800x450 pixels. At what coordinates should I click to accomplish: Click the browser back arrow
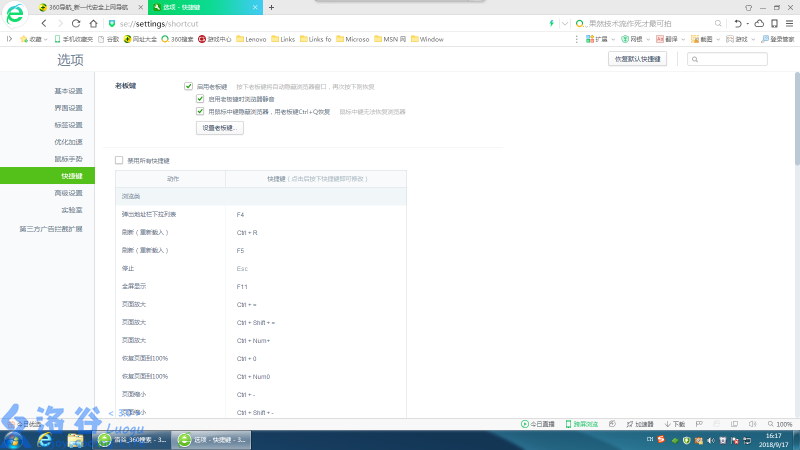pyautogui.click(x=45, y=23)
